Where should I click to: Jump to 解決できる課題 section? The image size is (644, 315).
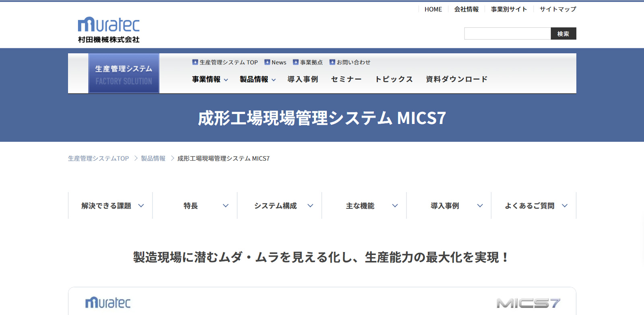pyautogui.click(x=110, y=205)
